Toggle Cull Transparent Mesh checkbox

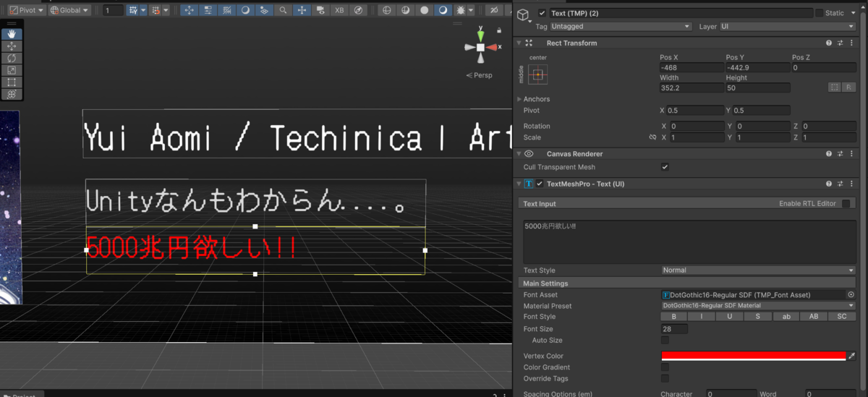point(665,167)
